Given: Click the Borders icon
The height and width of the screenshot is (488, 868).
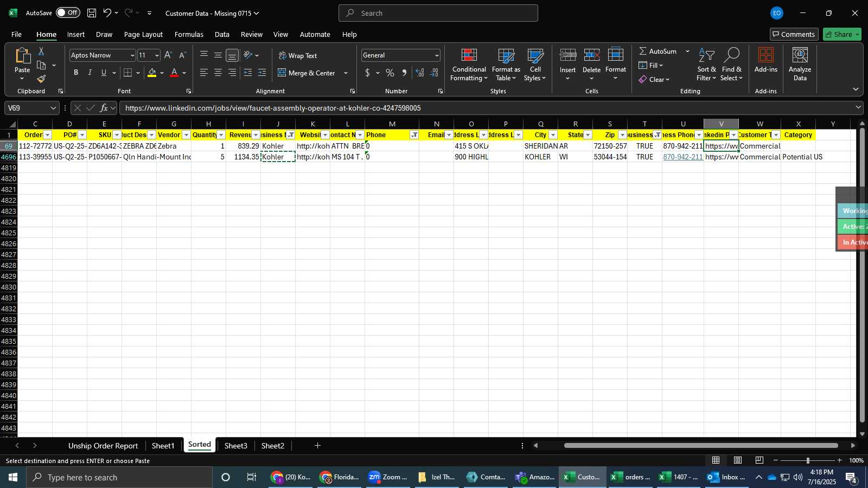Looking at the screenshot, I should (x=128, y=73).
